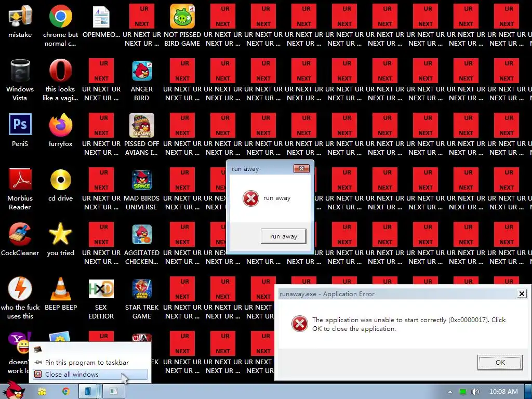The width and height of the screenshot is (532, 399).
Task: Select the PISSED OFF AVIANS Seasons icon
Action: click(142, 125)
